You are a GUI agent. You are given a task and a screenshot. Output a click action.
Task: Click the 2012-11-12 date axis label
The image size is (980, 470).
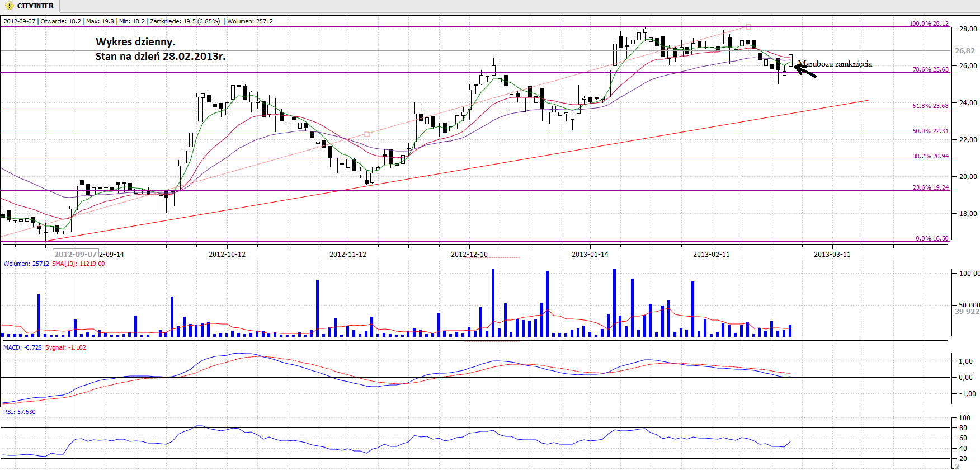pos(348,255)
